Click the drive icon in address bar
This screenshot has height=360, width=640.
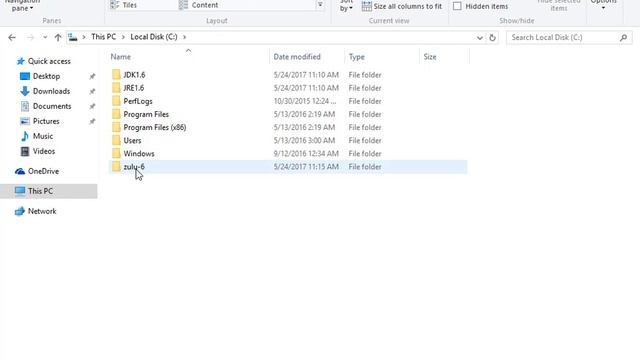(x=73, y=37)
